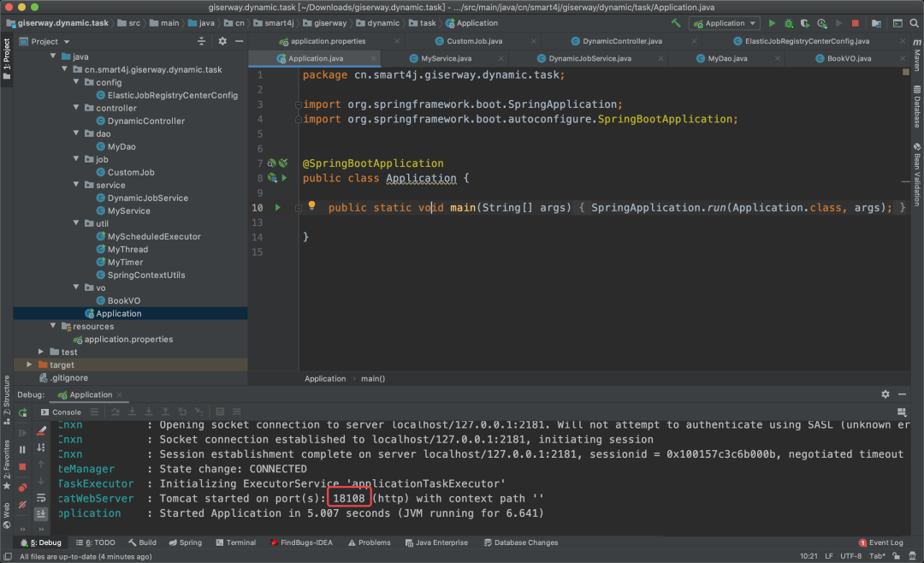Click the Spring bean gutter icon beside @SpringBootApplication

tap(272, 163)
